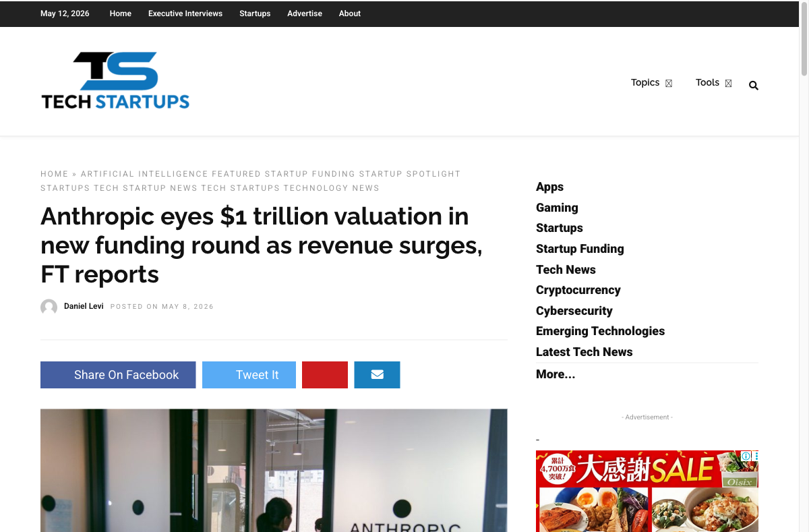Click the More... sidebar link

click(556, 374)
